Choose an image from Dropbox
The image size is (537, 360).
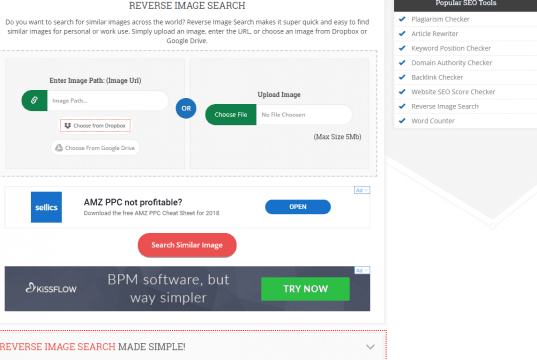(x=95, y=126)
